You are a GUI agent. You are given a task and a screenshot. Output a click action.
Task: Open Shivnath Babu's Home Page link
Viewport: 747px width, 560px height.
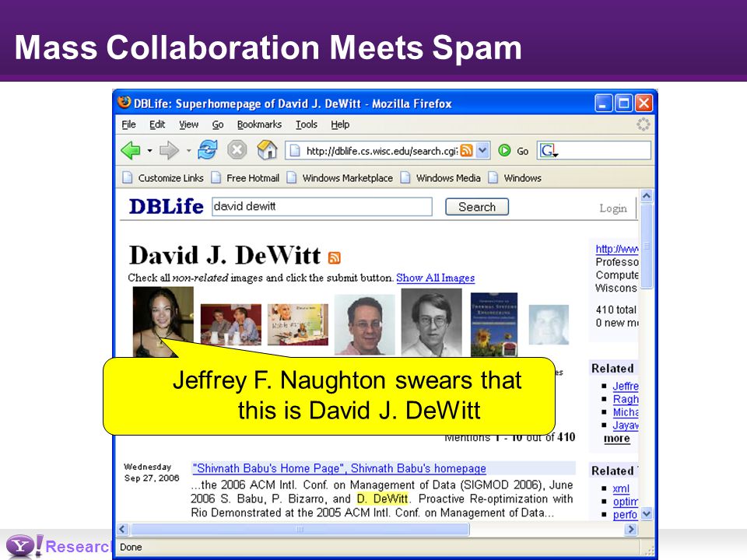[x=339, y=468]
